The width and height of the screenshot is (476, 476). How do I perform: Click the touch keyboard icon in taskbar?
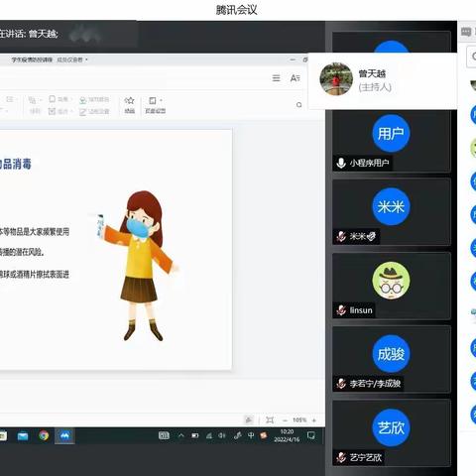pyautogui.click(x=164, y=435)
